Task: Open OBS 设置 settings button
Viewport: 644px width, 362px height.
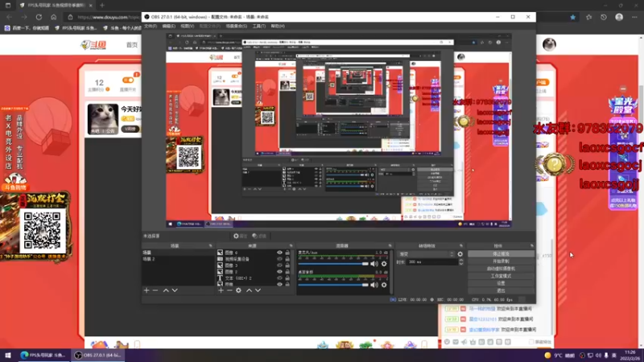Action: [x=501, y=283]
